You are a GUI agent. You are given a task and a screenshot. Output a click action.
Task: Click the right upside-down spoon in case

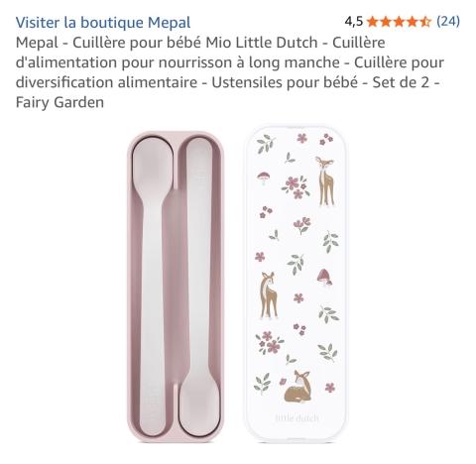(199, 287)
